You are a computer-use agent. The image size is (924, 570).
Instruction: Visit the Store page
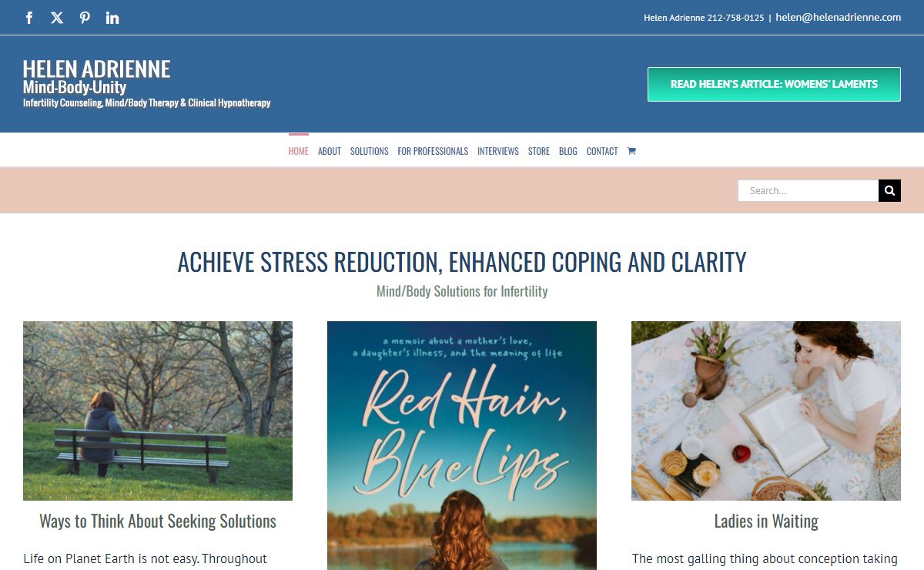coord(539,151)
